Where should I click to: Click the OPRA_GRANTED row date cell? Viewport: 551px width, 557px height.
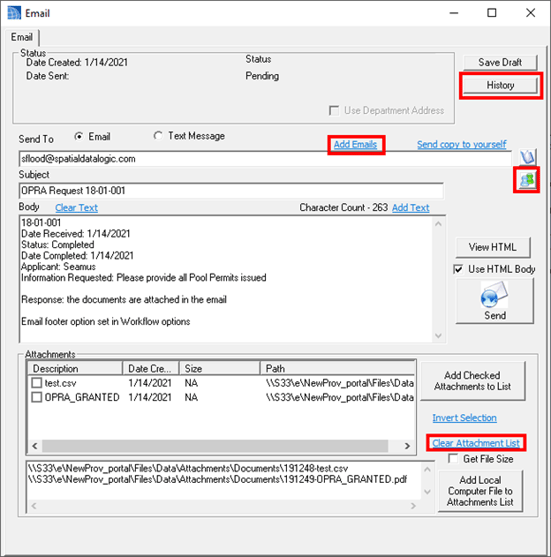(150, 397)
